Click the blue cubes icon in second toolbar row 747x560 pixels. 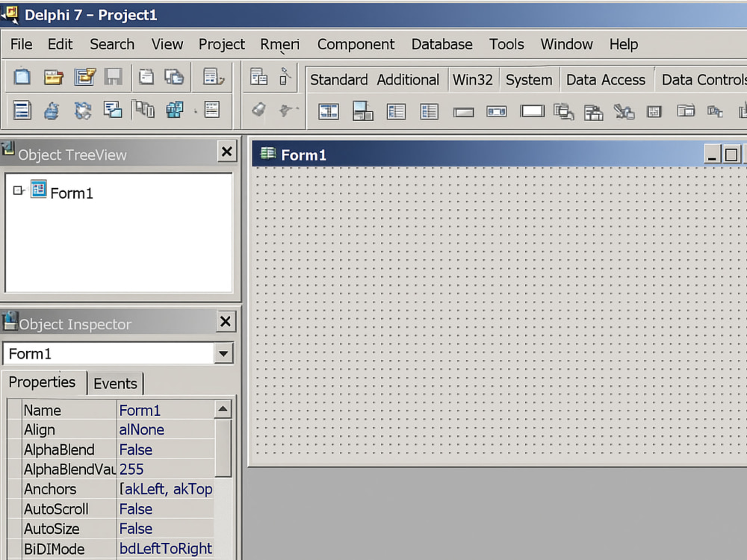(174, 110)
